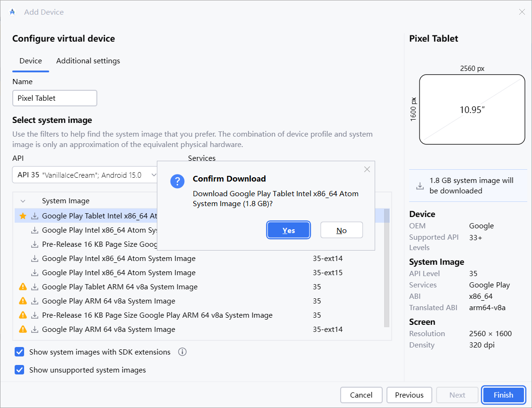Click the system image list scrollbar
532x408 pixels.
386,268
